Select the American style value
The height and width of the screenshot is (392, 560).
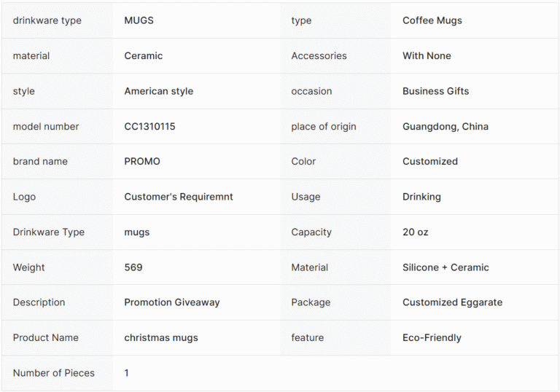(158, 91)
